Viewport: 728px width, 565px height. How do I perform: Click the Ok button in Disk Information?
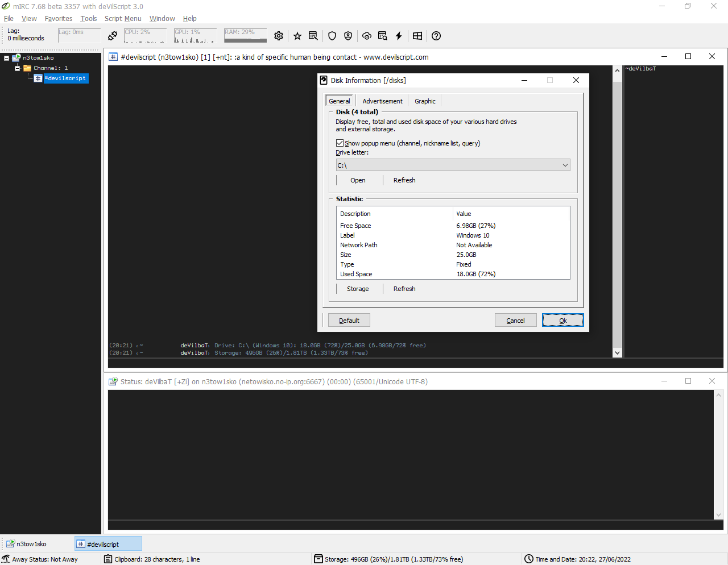click(x=562, y=321)
